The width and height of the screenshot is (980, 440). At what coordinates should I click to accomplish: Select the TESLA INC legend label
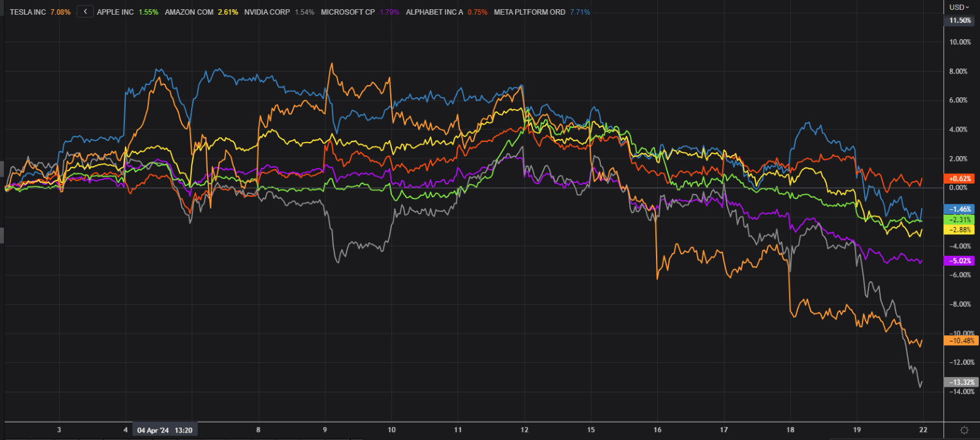(x=28, y=12)
